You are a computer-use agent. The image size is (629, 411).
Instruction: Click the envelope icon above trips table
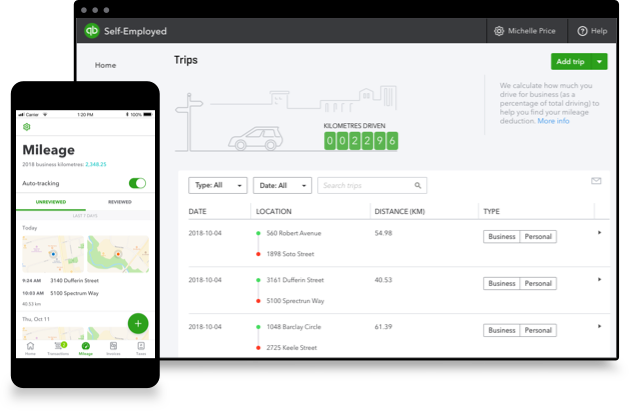click(596, 181)
